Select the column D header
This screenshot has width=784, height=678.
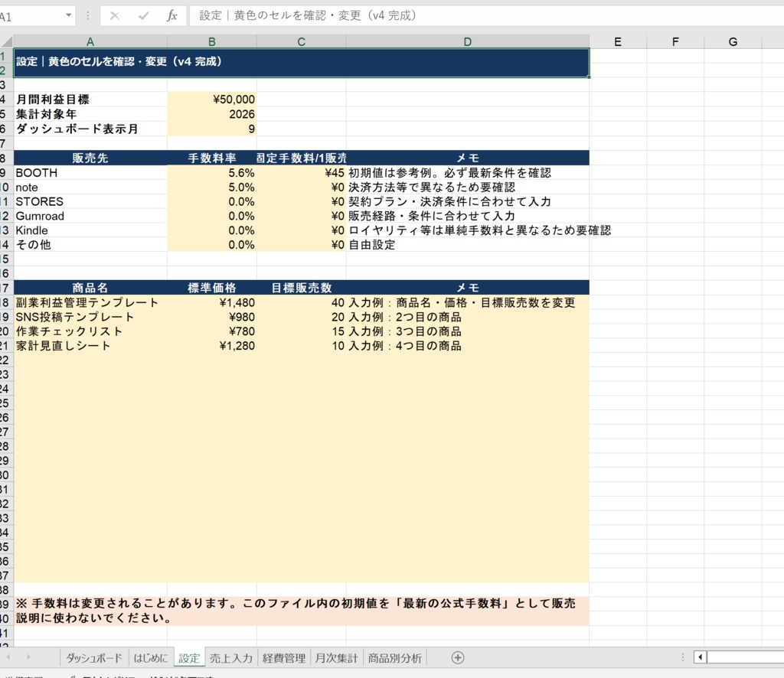(x=468, y=42)
